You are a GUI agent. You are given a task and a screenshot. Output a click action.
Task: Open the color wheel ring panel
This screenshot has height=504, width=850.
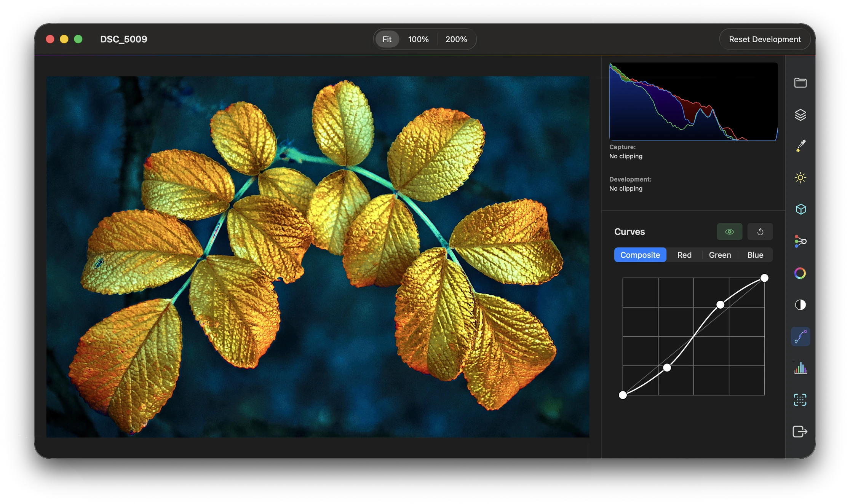pos(800,273)
